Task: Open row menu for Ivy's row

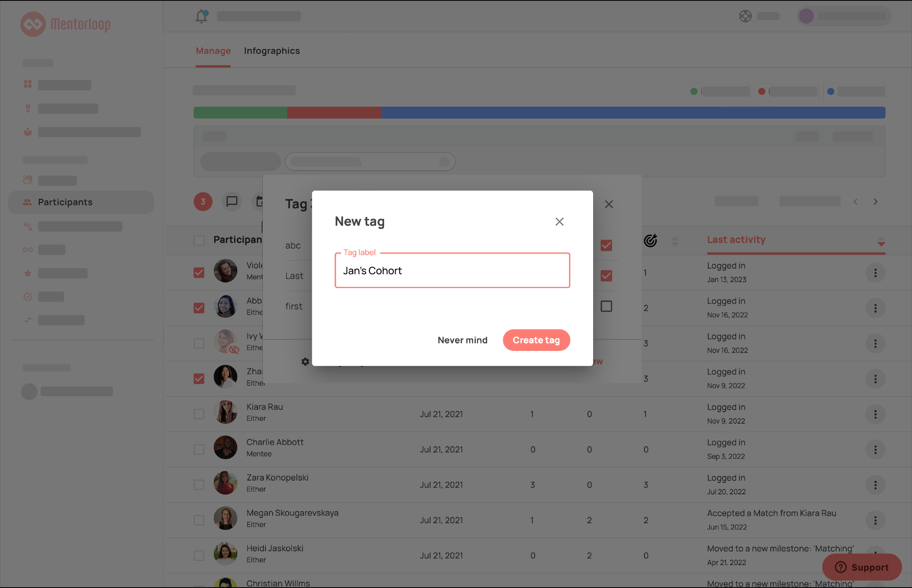Action: click(875, 343)
